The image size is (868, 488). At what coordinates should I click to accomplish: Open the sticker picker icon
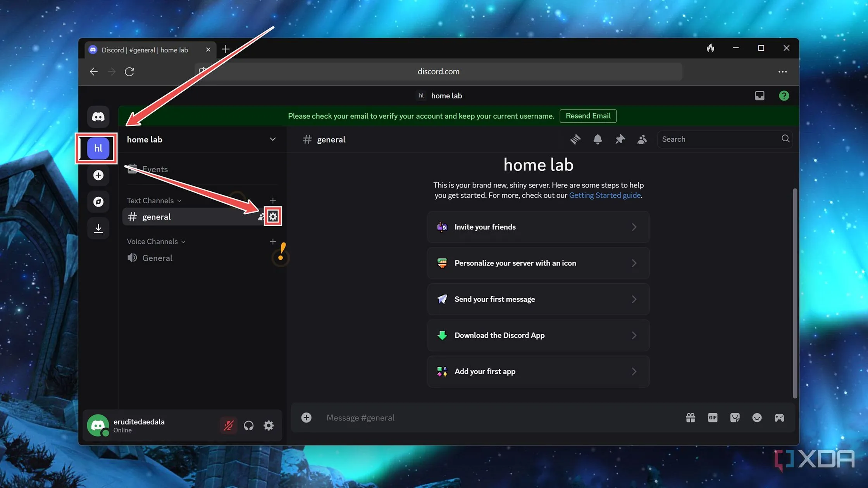[x=735, y=418]
